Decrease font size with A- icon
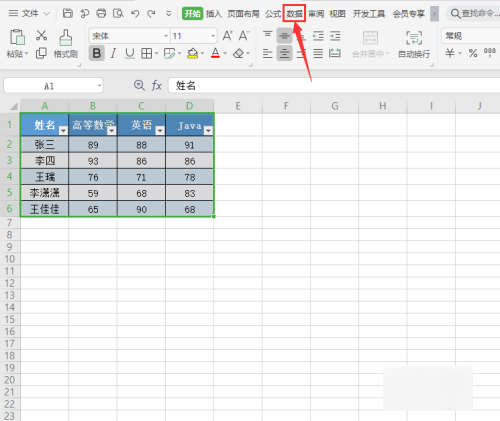500x421 pixels. (x=244, y=36)
